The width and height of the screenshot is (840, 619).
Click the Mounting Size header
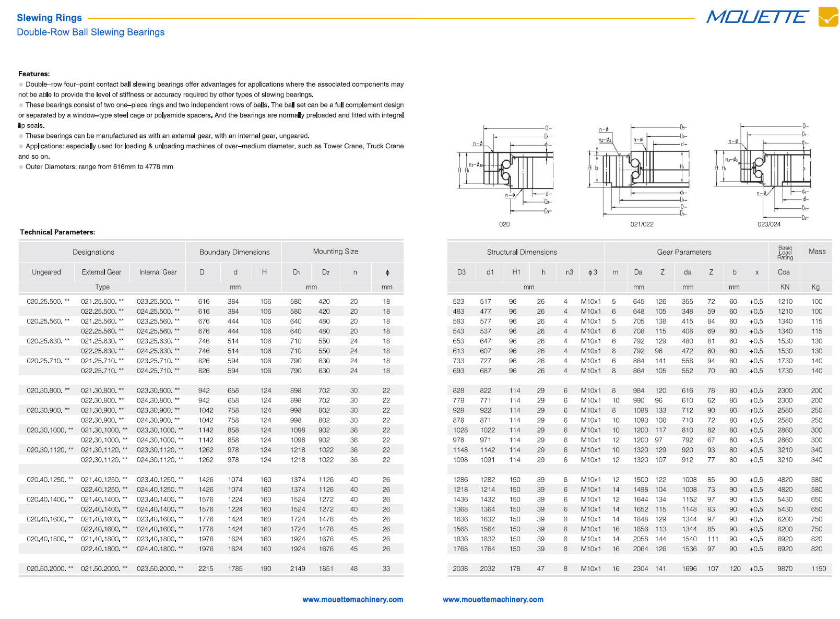336,252
